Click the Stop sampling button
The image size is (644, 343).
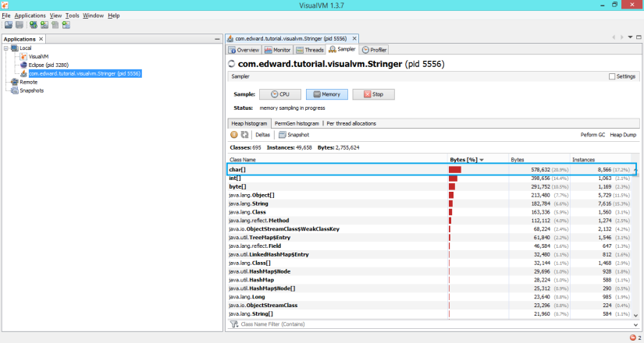pyautogui.click(x=372, y=94)
